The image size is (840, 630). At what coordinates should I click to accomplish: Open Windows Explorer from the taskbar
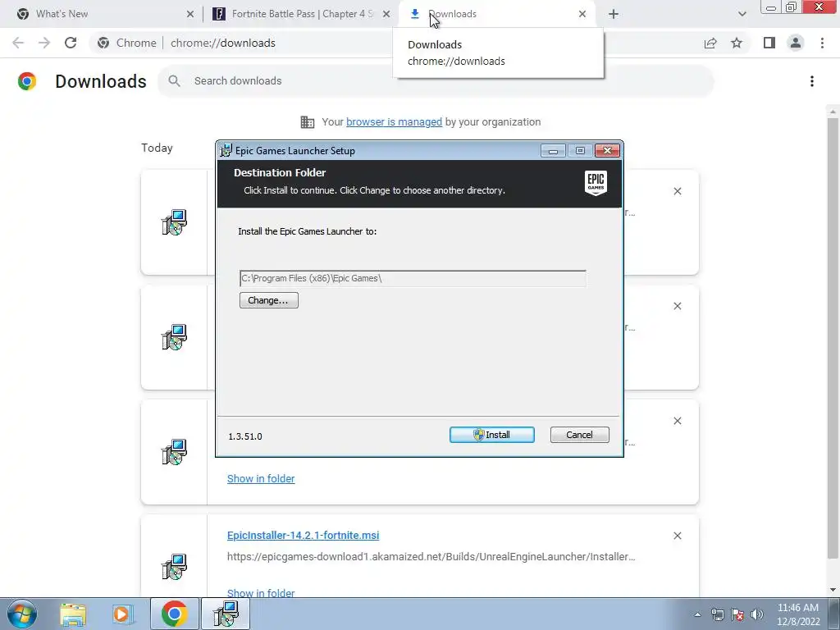pos(73,614)
